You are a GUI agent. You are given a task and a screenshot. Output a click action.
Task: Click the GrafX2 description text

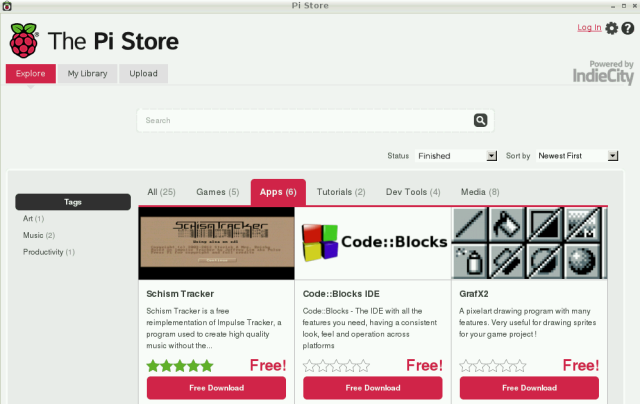point(527,322)
